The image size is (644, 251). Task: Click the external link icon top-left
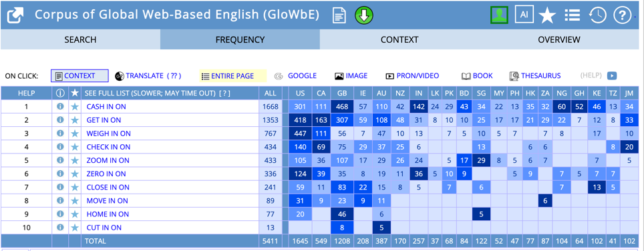coord(15,15)
